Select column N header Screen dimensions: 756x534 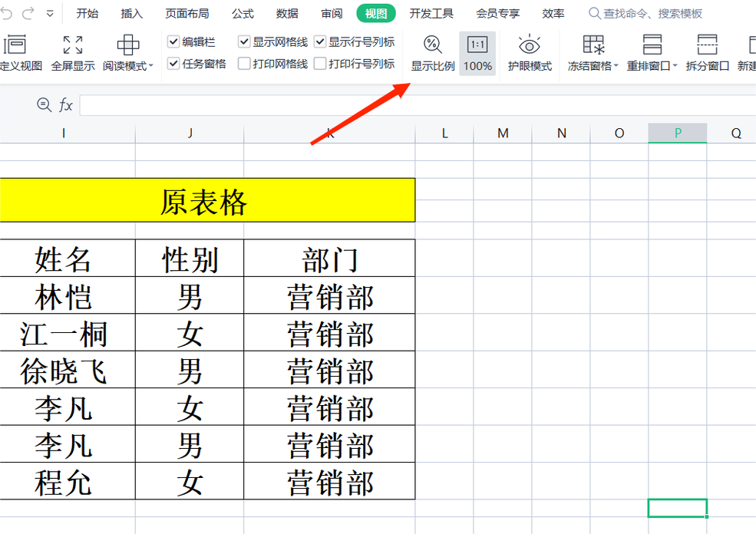561,133
